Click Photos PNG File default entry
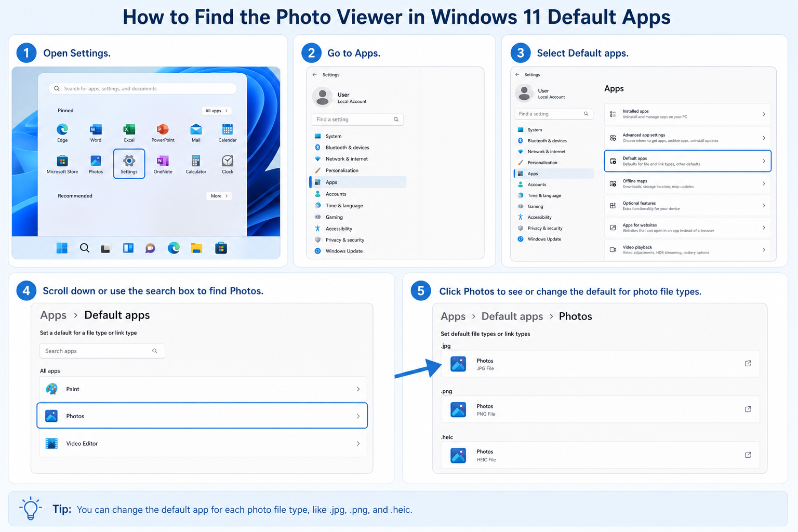This screenshot has height=532, width=798. point(600,409)
